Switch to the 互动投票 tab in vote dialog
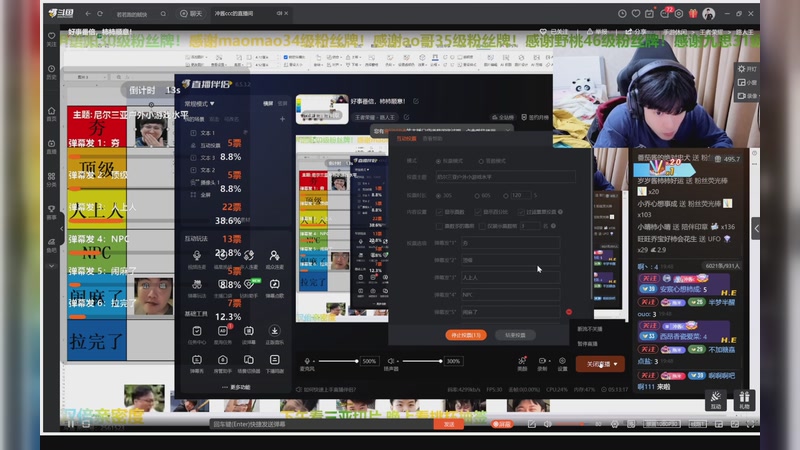The image size is (800, 450). (x=406, y=139)
